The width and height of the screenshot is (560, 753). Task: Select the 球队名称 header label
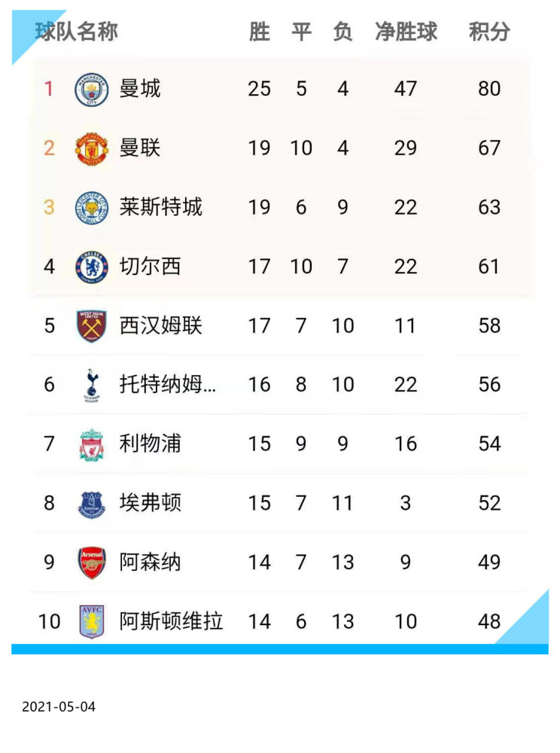(x=76, y=32)
